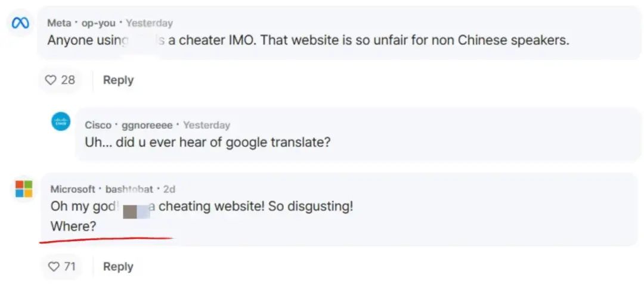Open the op-you user profile
This screenshot has width=644, height=284.
coord(98,23)
